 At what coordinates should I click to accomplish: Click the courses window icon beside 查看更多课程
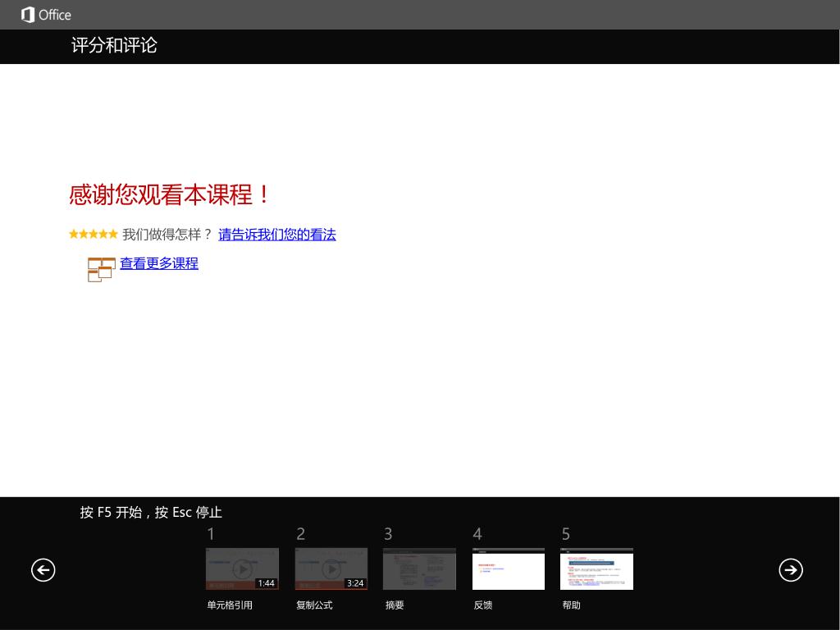(101, 269)
